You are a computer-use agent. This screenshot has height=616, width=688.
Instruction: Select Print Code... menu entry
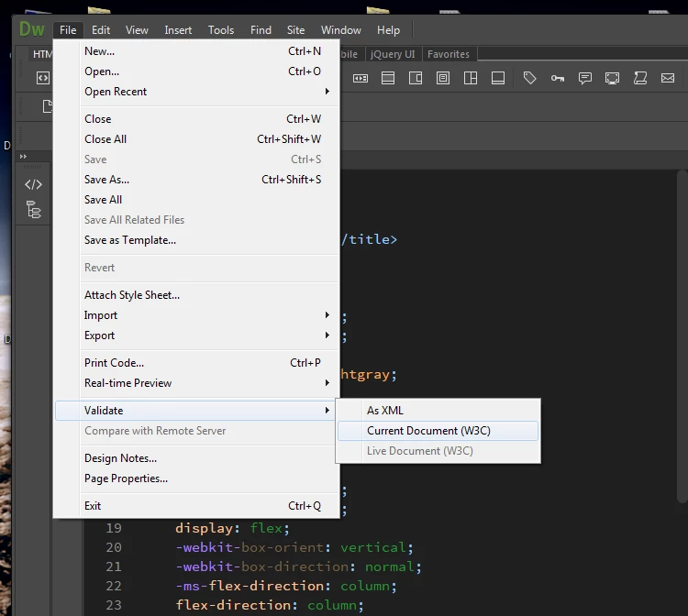[196, 363]
